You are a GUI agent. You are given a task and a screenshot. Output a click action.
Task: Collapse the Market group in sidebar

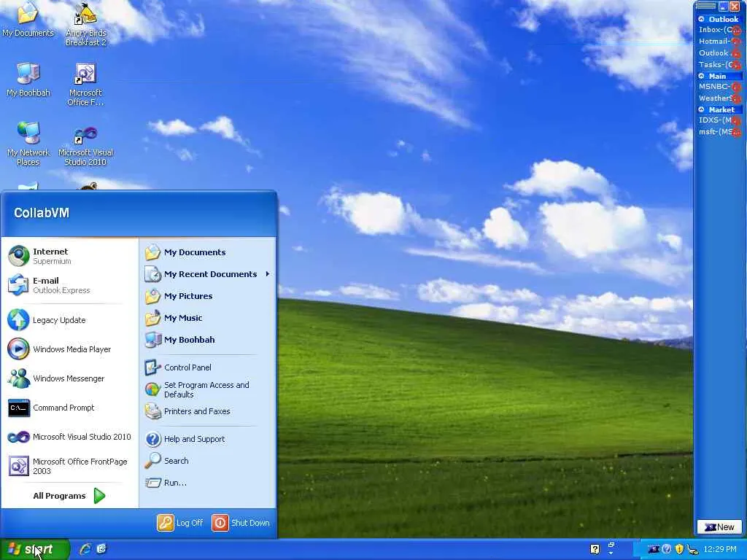point(701,109)
